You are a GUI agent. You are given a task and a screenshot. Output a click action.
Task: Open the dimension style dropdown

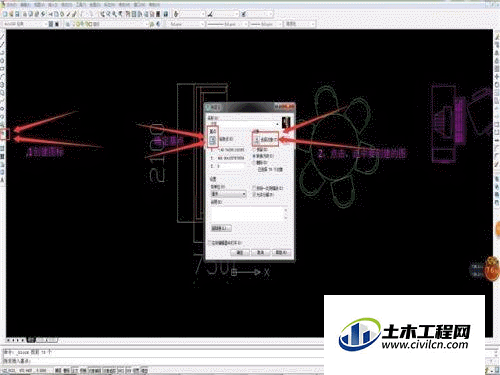pos(227,14)
